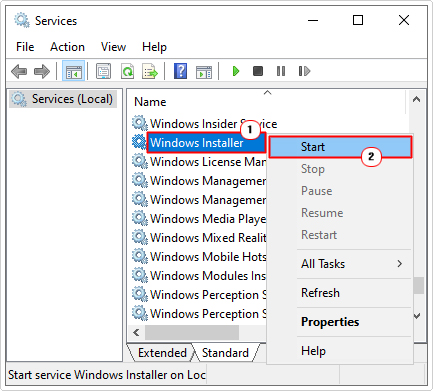The width and height of the screenshot is (433, 391).
Task: Minimize the Services window
Action: (313, 20)
